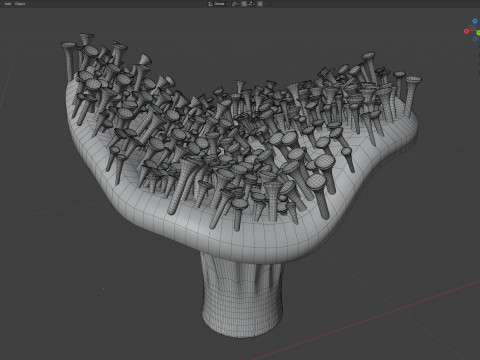Viewport: 480px width, 360px height.
Task: Open the snapping options dropdown
Action: pyautogui.click(x=251, y=4)
